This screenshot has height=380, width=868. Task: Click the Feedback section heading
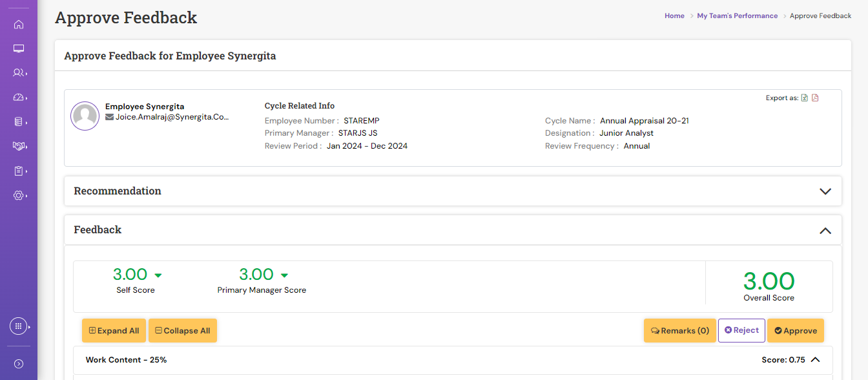98,229
